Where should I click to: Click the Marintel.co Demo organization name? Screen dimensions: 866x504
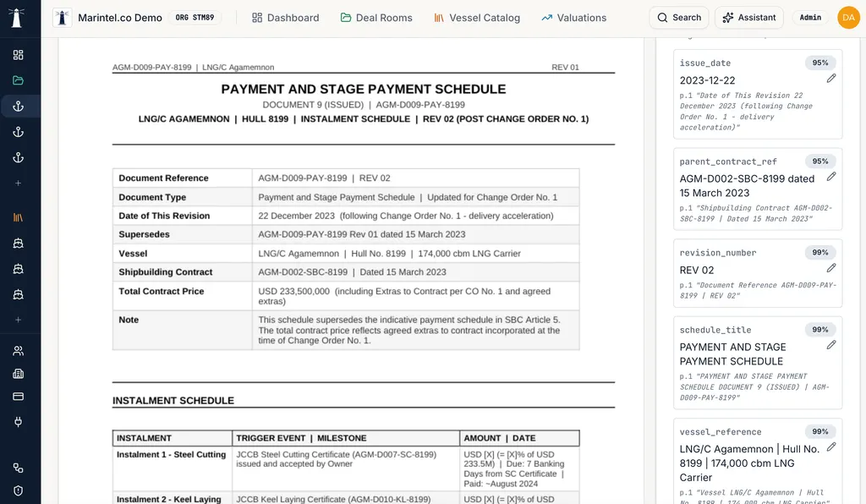pos(120,18)
